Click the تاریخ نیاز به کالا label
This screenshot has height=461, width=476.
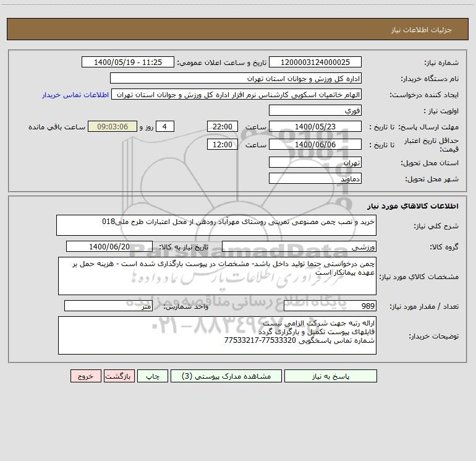[x=184, y=247]
